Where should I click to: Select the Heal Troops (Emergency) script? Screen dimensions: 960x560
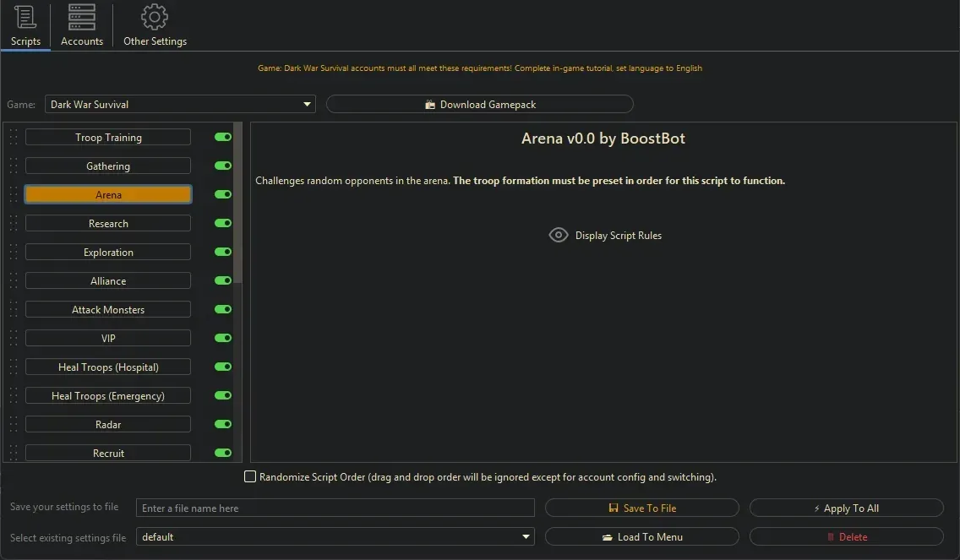pyautogui.click(x=108, y=396)
